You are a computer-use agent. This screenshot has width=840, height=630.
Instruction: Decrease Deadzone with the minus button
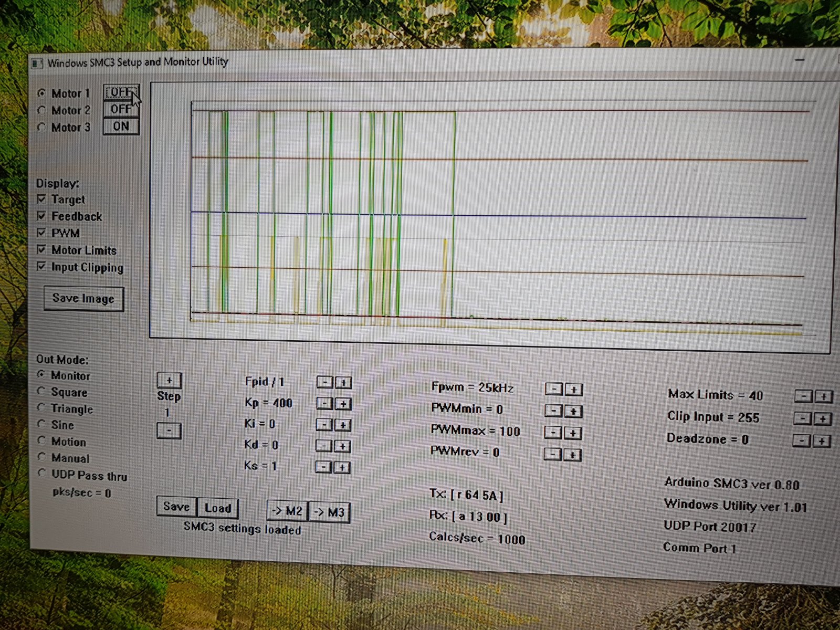801,440
